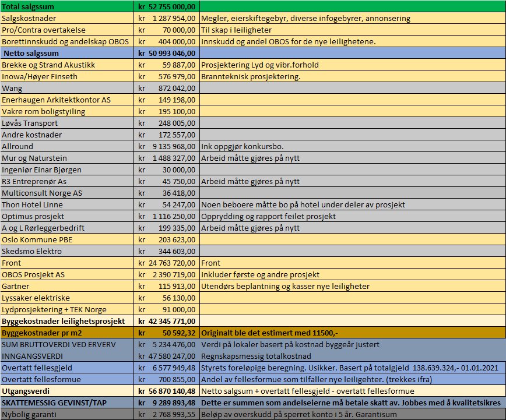The image size is (506, 420).
Task: Click the 'Gartner' row label
Action: [x=67, y=286]
